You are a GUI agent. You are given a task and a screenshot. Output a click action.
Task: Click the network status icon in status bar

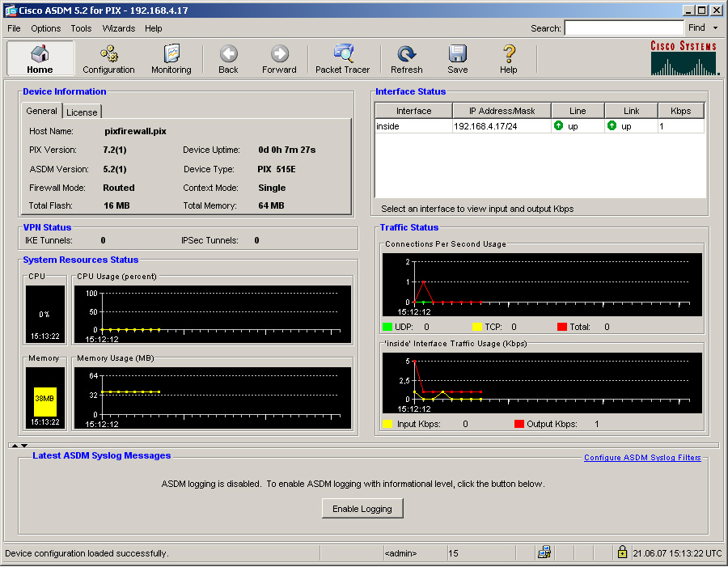pyautogui.click(x=544, y=552)
